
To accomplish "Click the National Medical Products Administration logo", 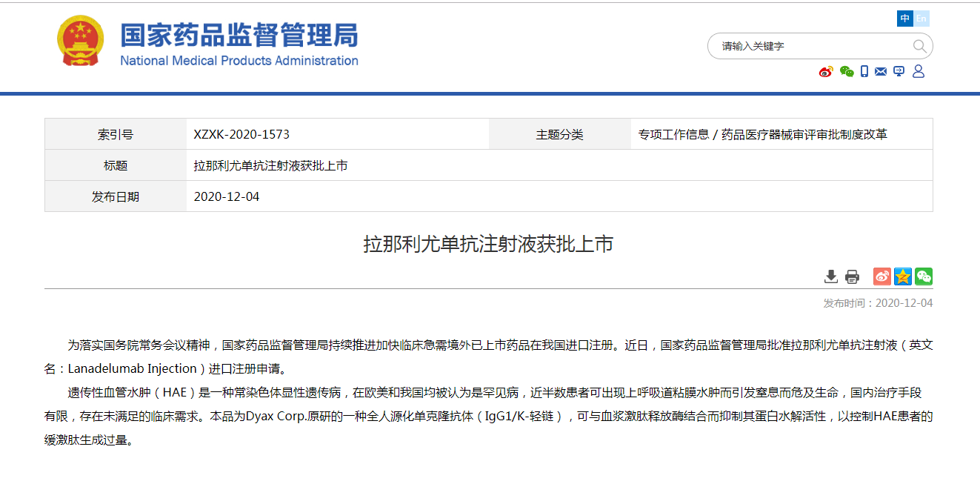I will (x=239, y=44).
